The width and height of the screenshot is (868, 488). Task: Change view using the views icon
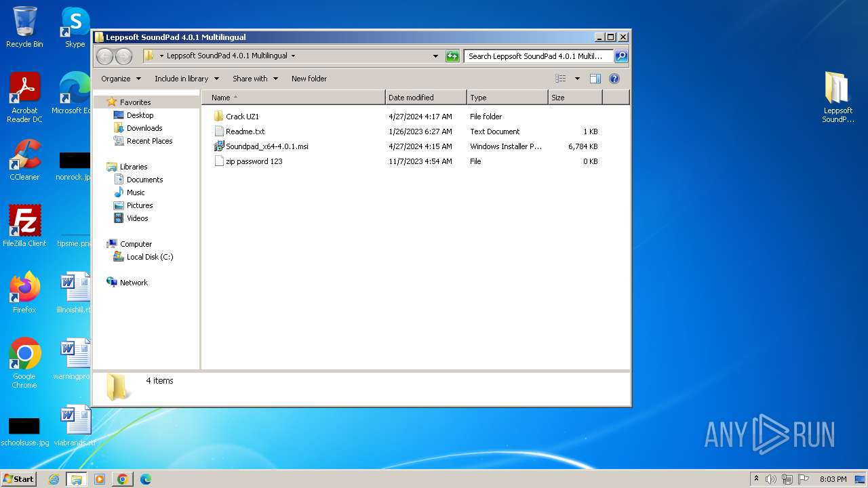coord(560,79)
